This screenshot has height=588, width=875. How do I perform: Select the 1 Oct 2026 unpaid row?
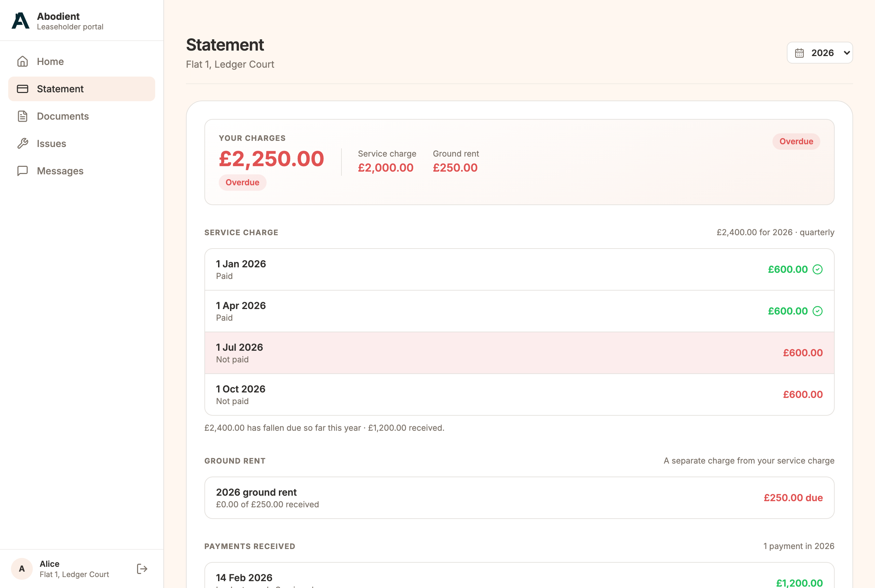point(519,395)
